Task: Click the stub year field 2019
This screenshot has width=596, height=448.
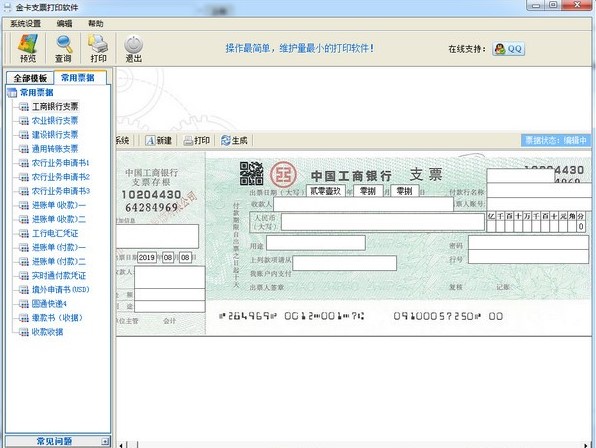Action: 147,258
